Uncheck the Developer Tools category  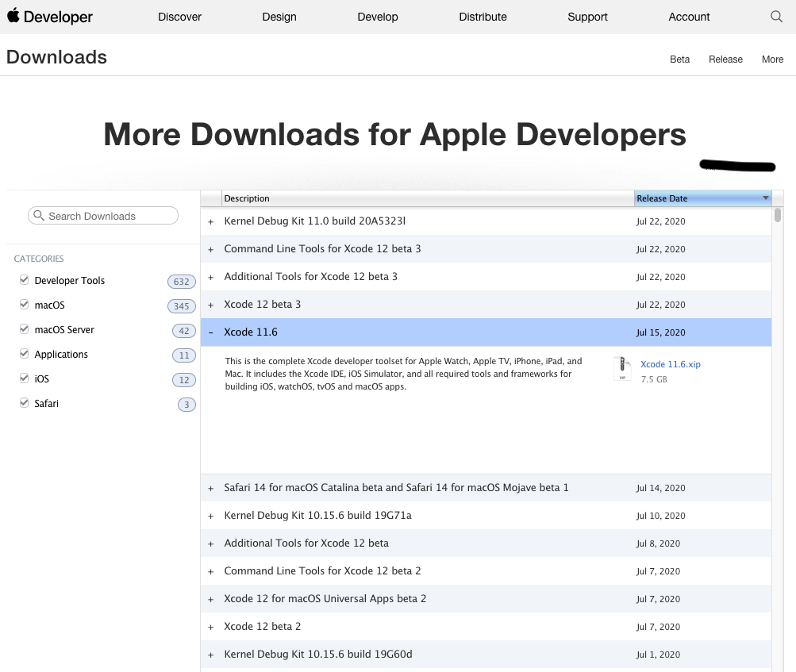(24, 279)
